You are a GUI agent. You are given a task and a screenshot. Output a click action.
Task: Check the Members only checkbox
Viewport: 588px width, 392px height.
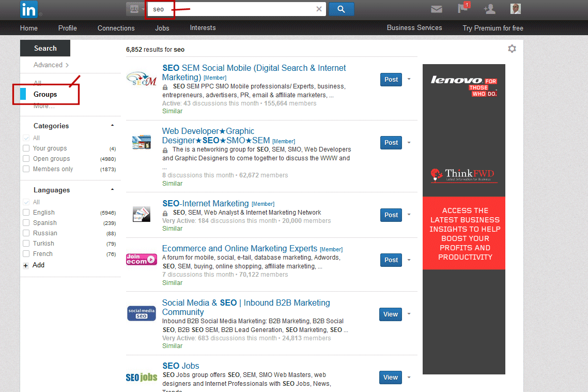26,169
